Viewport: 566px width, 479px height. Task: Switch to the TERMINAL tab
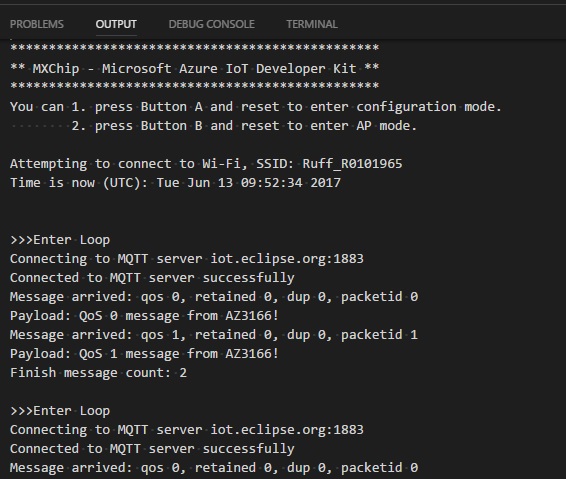pyautogui.click(x=312, y=24)
